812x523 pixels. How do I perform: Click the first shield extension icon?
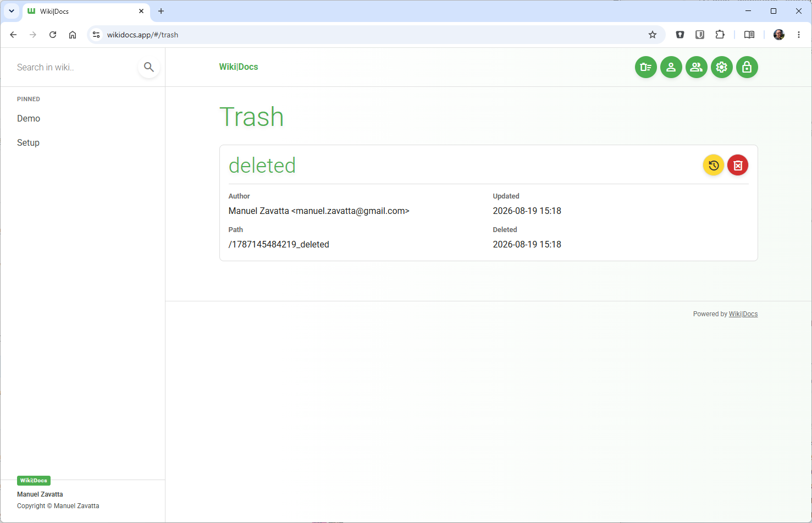click(x=680, y=35)
